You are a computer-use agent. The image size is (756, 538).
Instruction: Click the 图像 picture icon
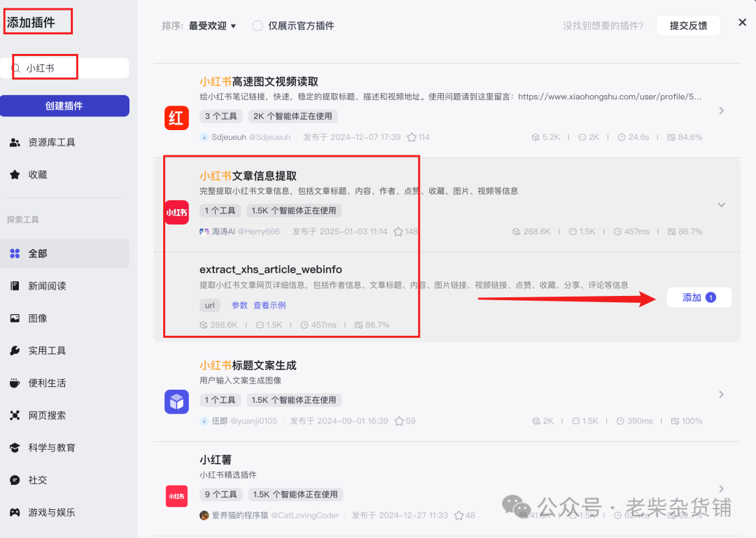(15, 318)
